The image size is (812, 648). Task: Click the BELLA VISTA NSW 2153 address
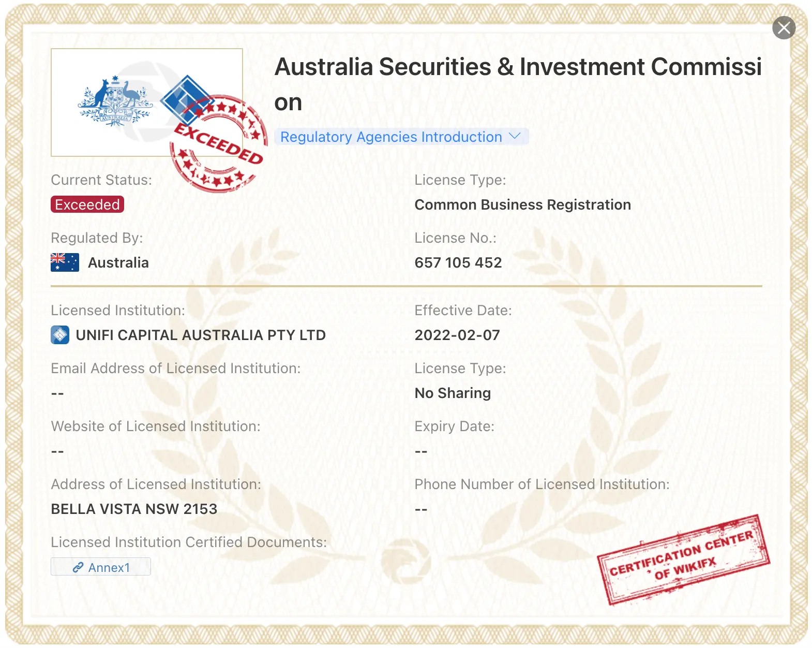click(134, 509)
